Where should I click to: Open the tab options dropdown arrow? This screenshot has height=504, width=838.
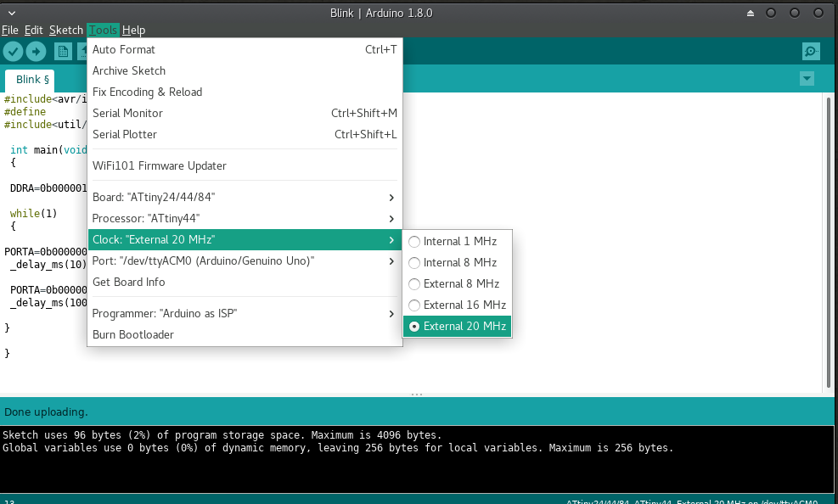pos(807,79)
